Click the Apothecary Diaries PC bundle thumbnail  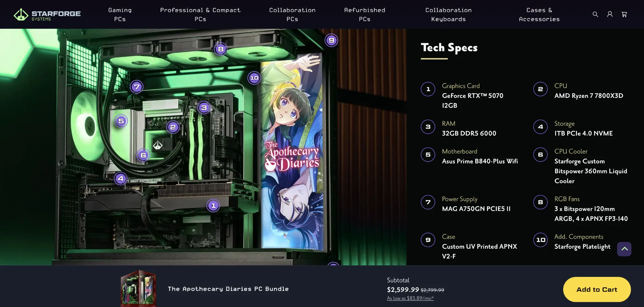point(138,288)
